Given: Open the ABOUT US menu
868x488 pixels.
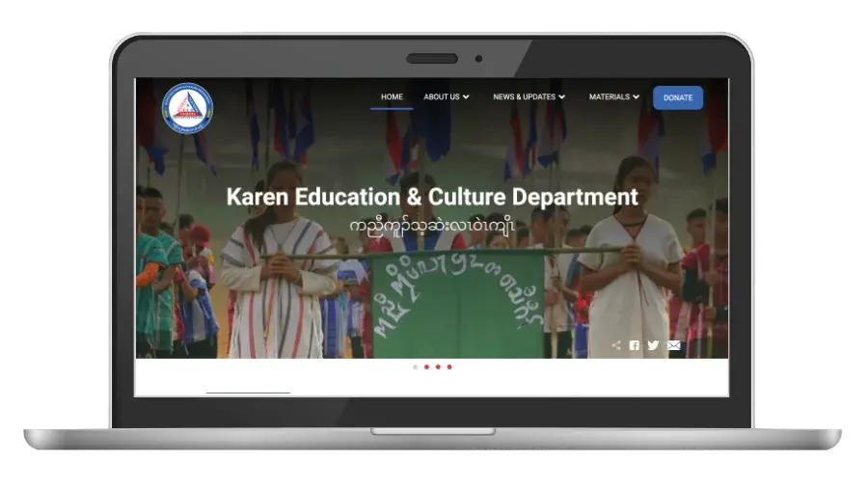Looking at the screenshot, I should (447, 96).
